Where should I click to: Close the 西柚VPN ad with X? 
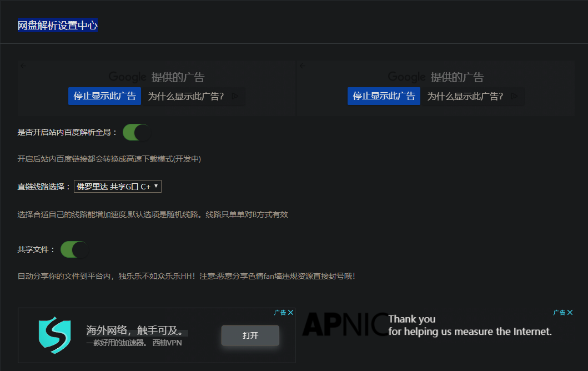click(x=290, y=313)
